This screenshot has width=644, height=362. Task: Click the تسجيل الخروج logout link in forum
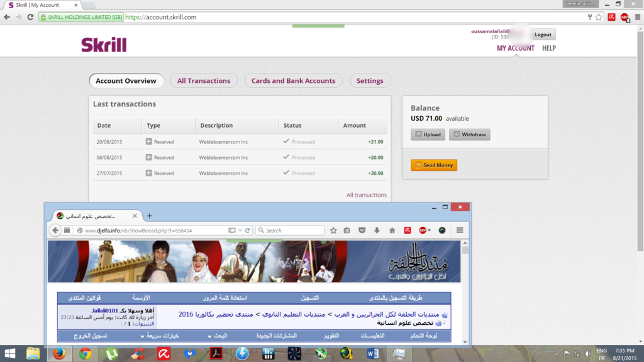[x=91, y=336]
